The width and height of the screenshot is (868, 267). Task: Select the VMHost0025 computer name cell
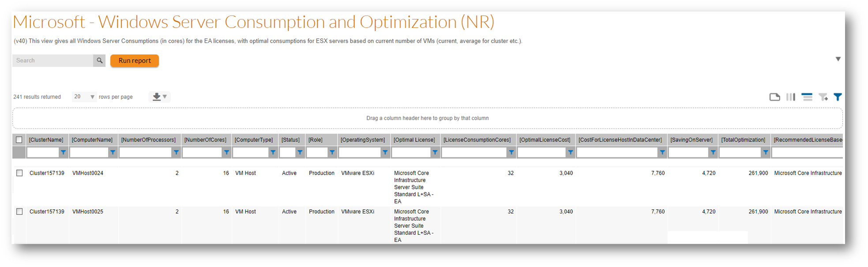[x=88, y=212]
